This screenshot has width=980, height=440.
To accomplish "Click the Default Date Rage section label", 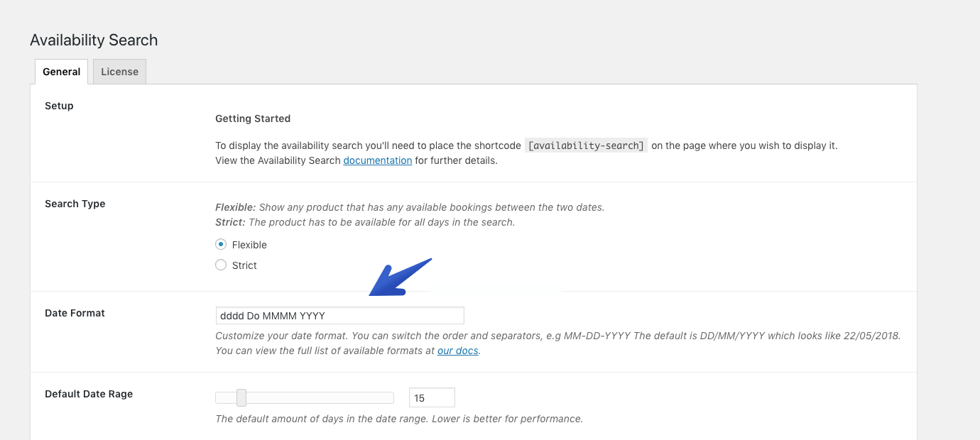I will coord(88,393).
